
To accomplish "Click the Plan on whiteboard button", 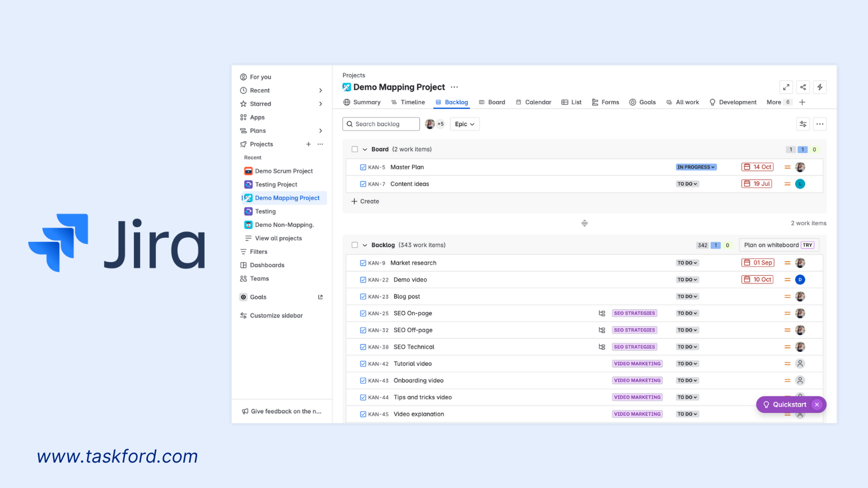I will click(x=779, y=245).
